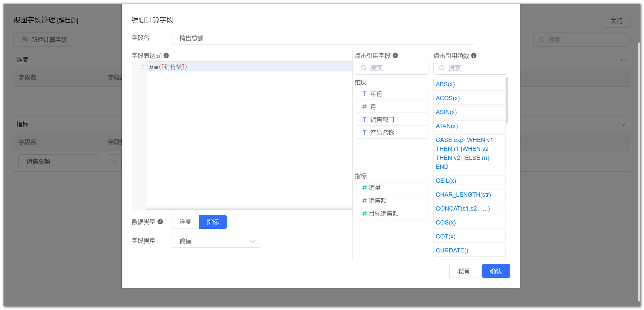Viewport: 644px width, 310px height.
Task: Select 维度 data type option
Action: tap(185, 222)
